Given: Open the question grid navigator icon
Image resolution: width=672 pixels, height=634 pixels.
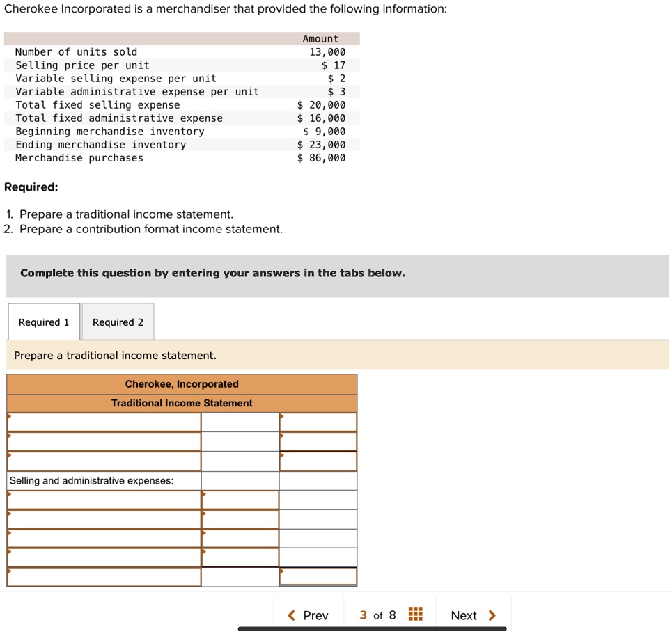Looking at the screenshot, I should pos(415,614).
